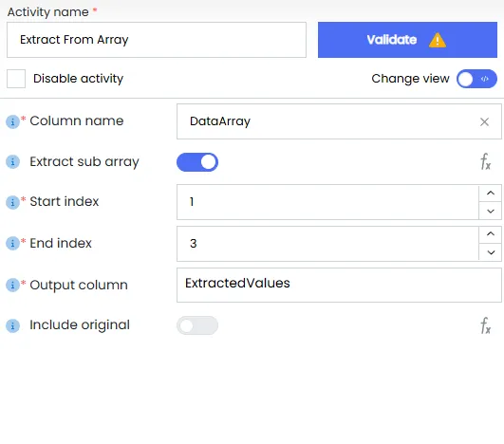The image size is (504, 444).
Task: Click the End index info icon
Action: [13, 244]
